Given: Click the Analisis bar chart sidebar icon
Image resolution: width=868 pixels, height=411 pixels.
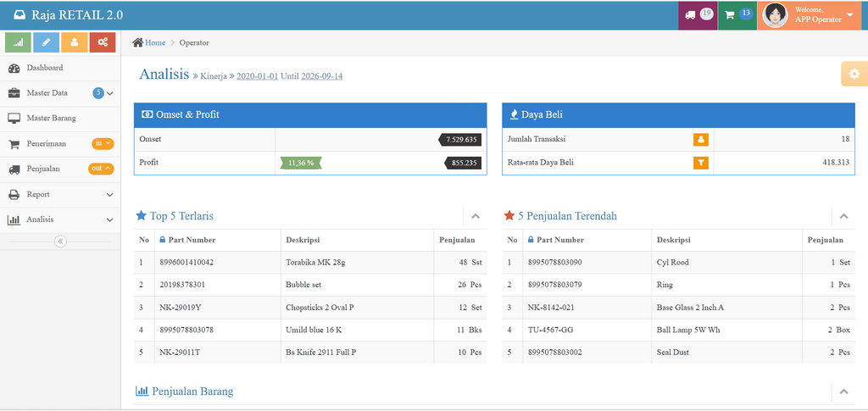Looking at the screenshot, I should pyautogui.click(x=14, y=220).
